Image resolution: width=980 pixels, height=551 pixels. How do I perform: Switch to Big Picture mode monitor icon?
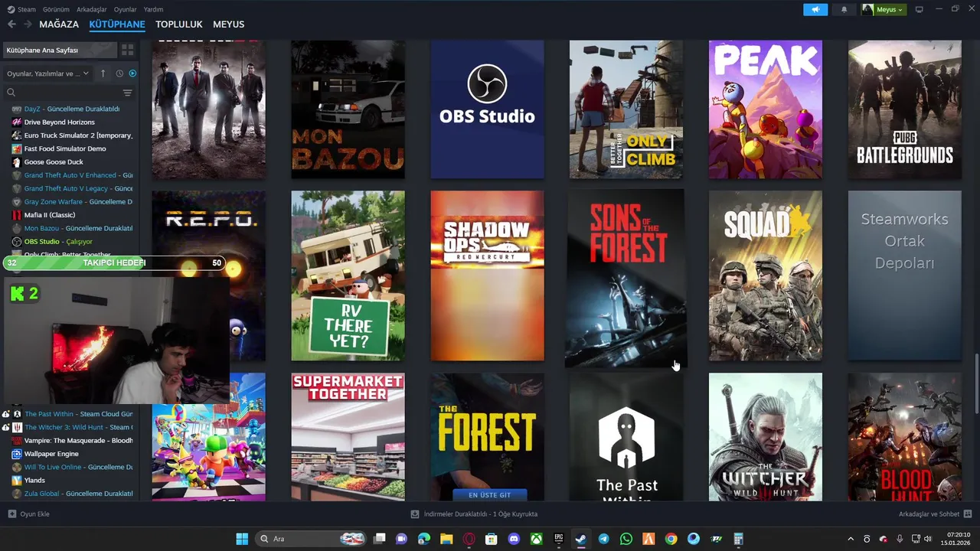pyautogui.click(x=920, y=9)
